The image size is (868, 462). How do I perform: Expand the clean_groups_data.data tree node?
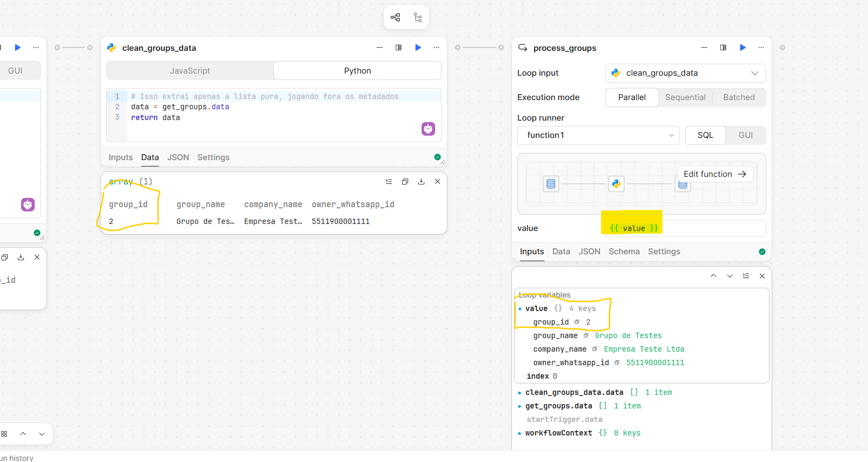point(520,393)
